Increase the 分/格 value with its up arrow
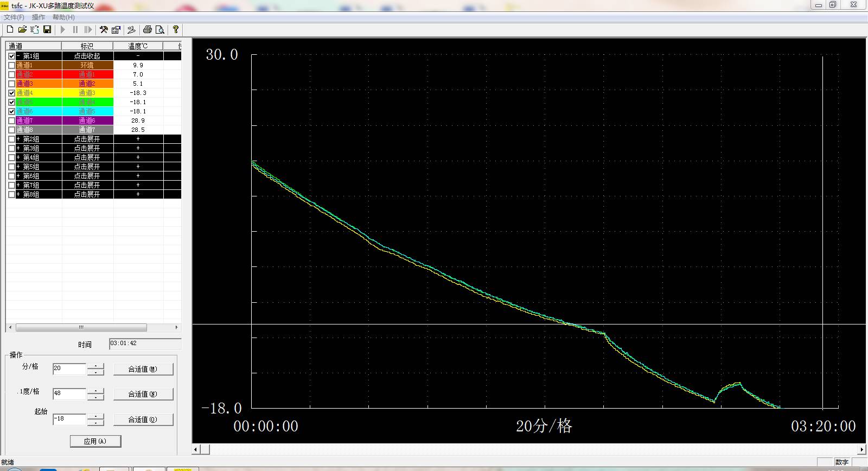 point(95,366)
